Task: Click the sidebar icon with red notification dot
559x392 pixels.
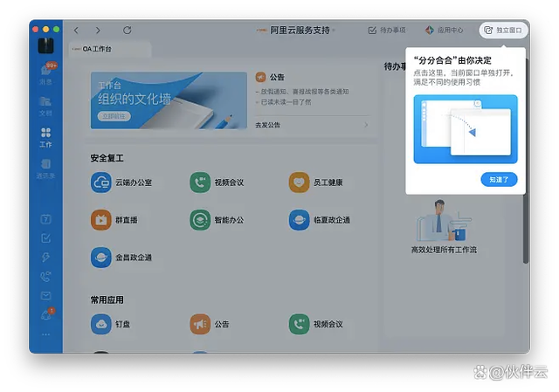Action: [46, 314]
